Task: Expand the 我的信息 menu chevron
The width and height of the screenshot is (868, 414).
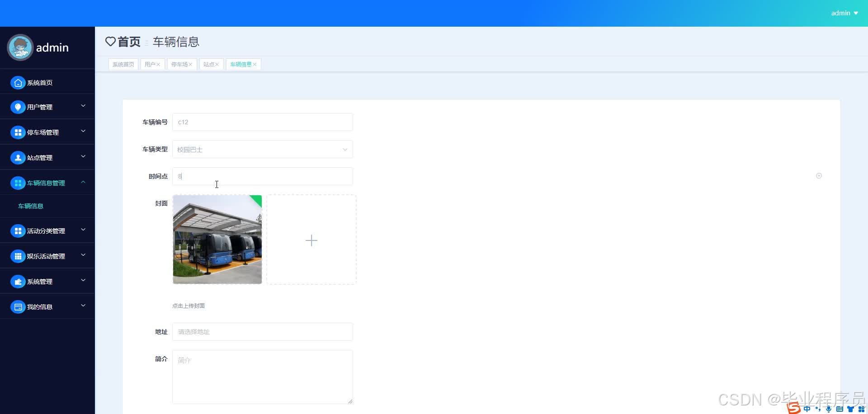Action: tap(83, 306)
